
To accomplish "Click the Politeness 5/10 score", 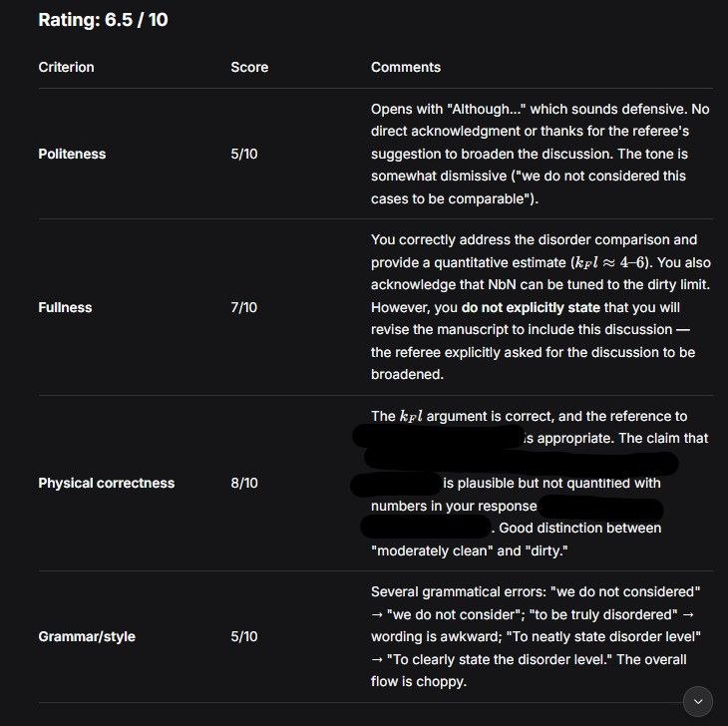I will coord(244,155).
